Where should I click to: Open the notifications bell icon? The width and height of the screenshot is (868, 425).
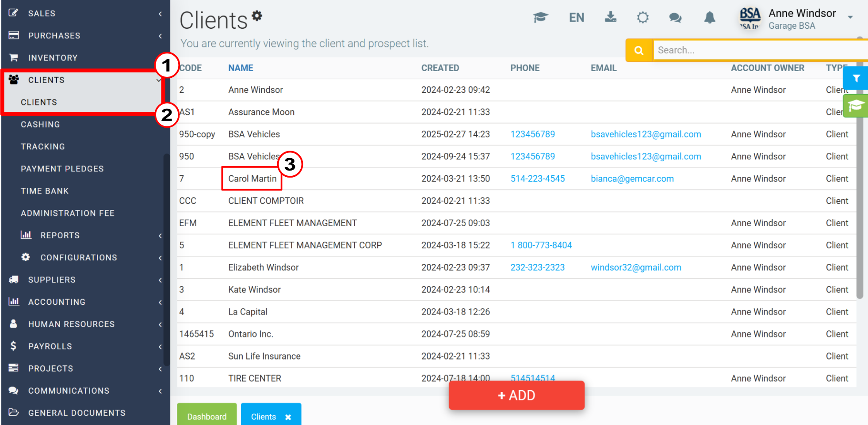[x=710, y=18]
